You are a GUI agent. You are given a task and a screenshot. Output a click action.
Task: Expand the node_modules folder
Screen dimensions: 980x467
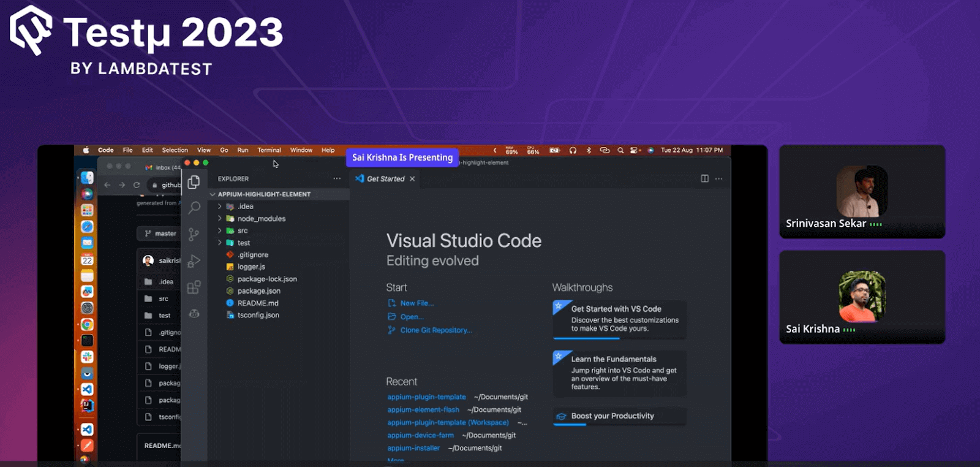(261, 219)
